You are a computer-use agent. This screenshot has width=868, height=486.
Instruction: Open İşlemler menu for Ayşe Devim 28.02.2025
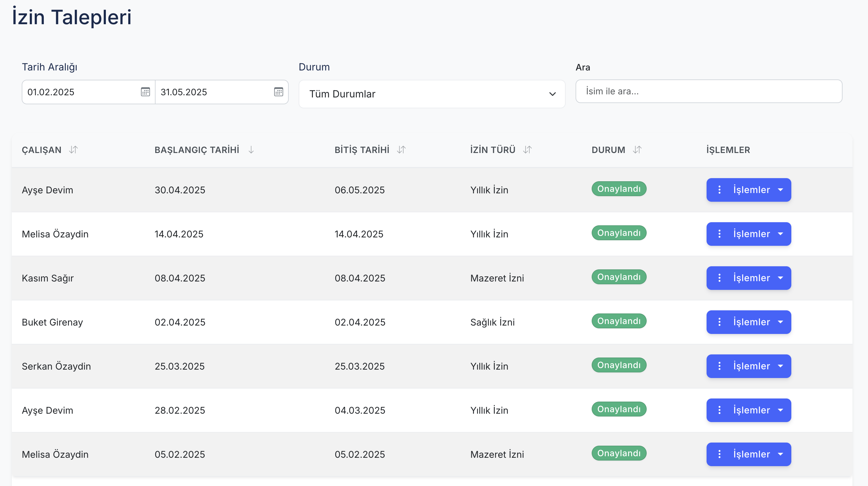tap(749, 410)
